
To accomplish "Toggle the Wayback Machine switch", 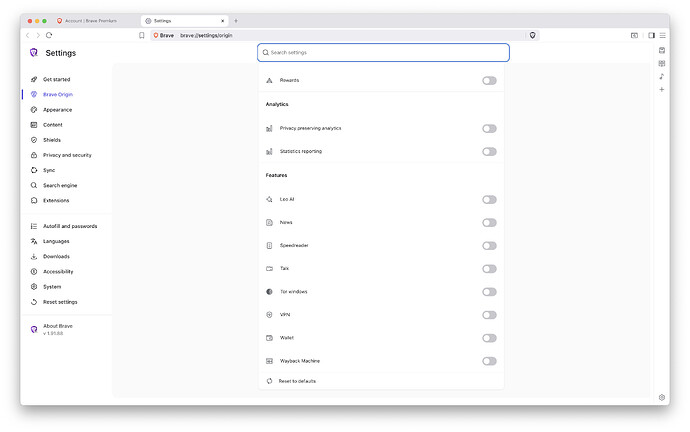I will [489, 361].
